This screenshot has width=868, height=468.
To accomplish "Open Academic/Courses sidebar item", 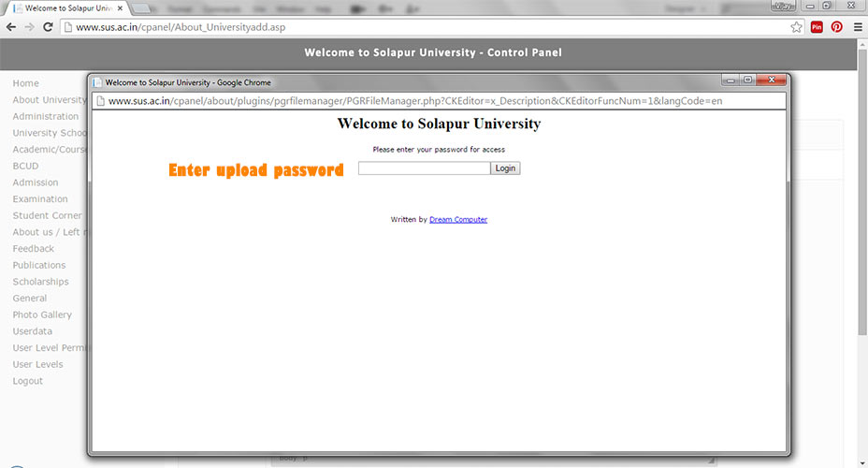I will pos(50,150).
